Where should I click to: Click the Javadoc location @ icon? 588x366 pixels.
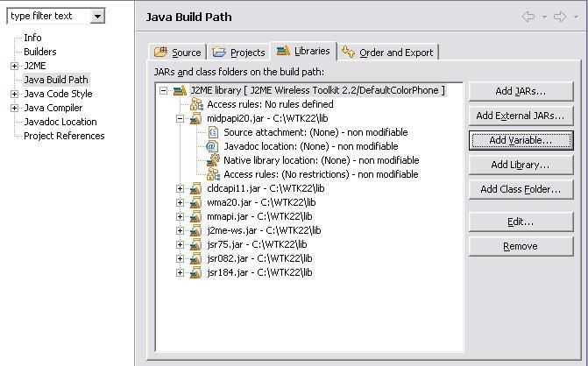[212, 146]
